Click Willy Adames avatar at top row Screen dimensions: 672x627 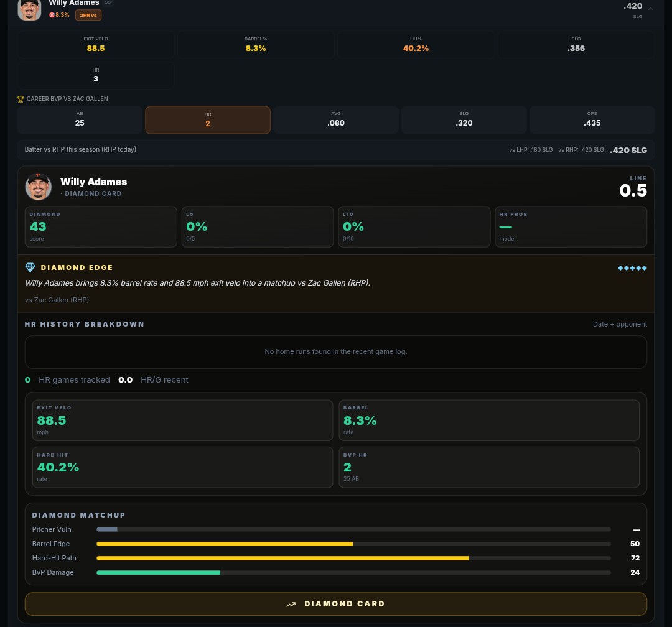30,9
